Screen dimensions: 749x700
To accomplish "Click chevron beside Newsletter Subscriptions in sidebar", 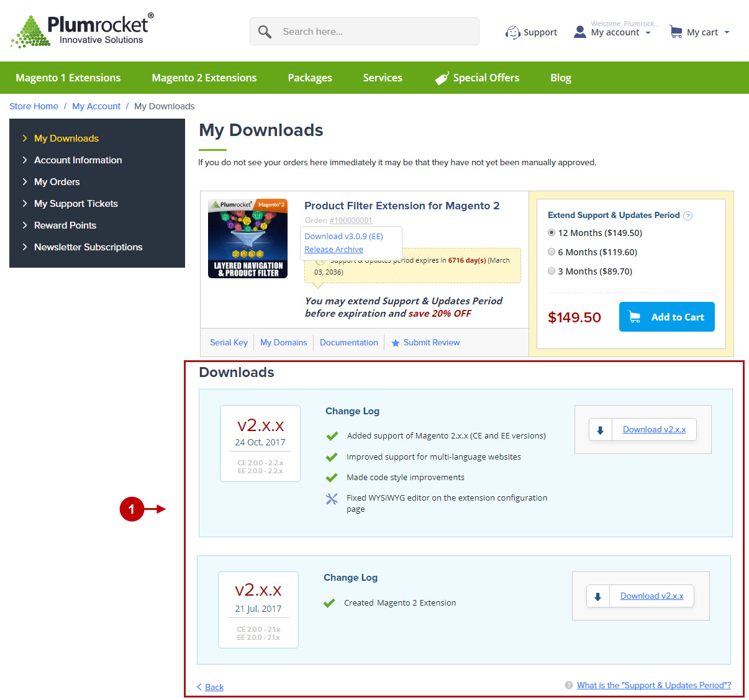I will tap(25, 247).
